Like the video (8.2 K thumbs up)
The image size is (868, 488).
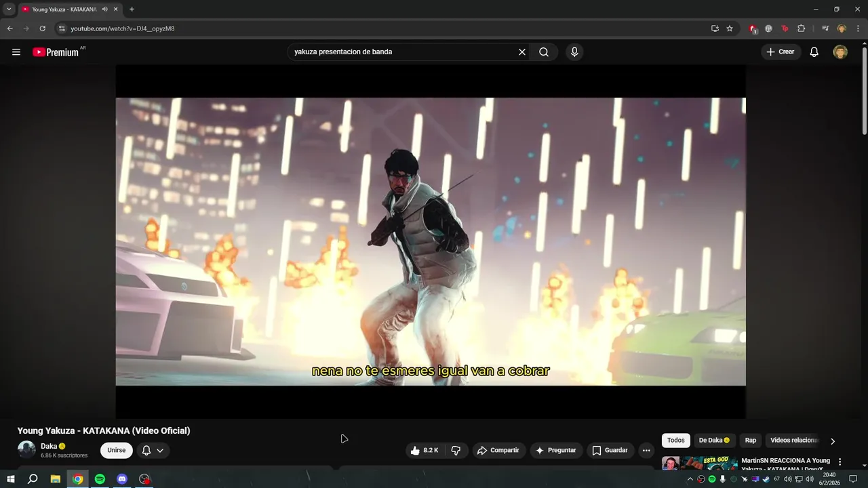424,450
